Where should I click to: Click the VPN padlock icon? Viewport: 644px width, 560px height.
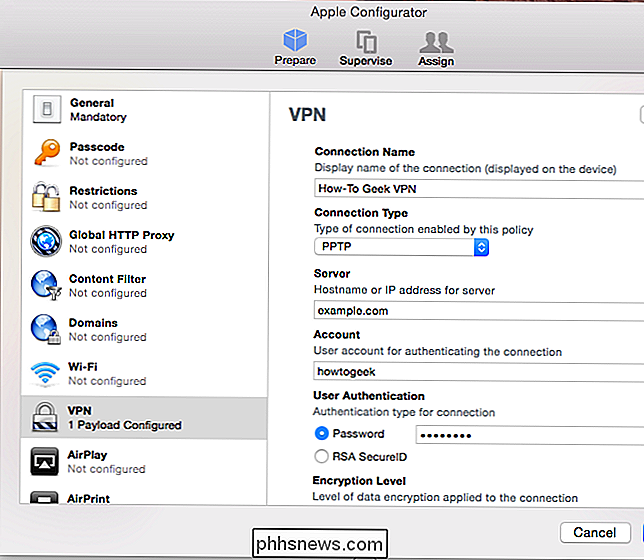(45, 417)
